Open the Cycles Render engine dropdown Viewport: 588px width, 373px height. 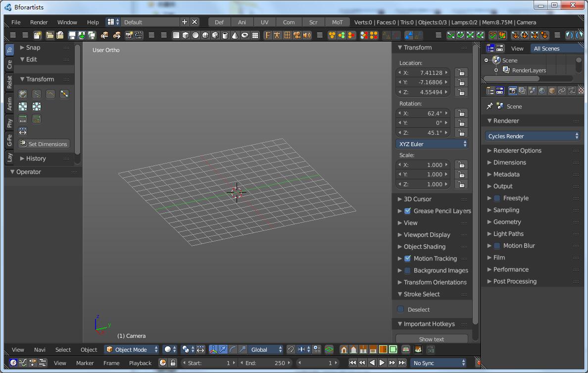[532, 136]
